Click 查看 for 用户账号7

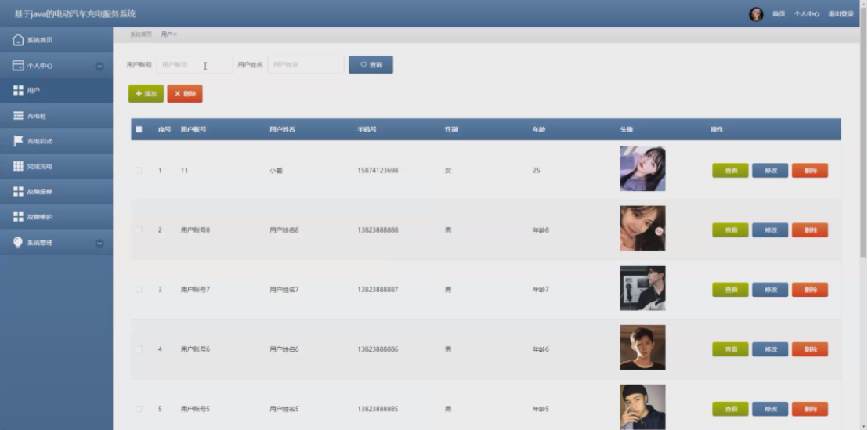[x=730, y=290]
